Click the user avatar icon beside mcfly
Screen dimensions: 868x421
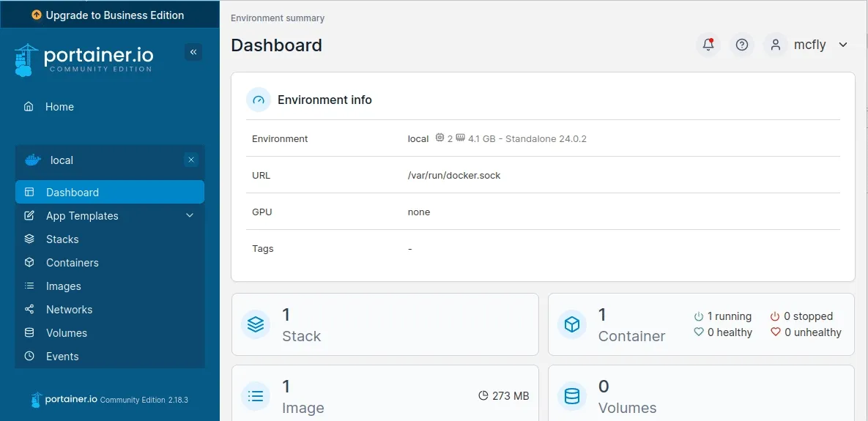pyautogui.click(x=776, y=45)
